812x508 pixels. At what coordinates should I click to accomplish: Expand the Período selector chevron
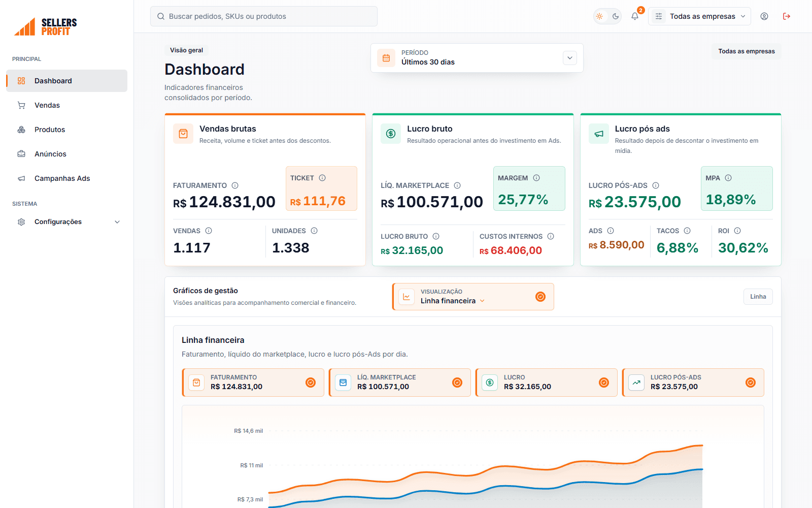[570, 58]
